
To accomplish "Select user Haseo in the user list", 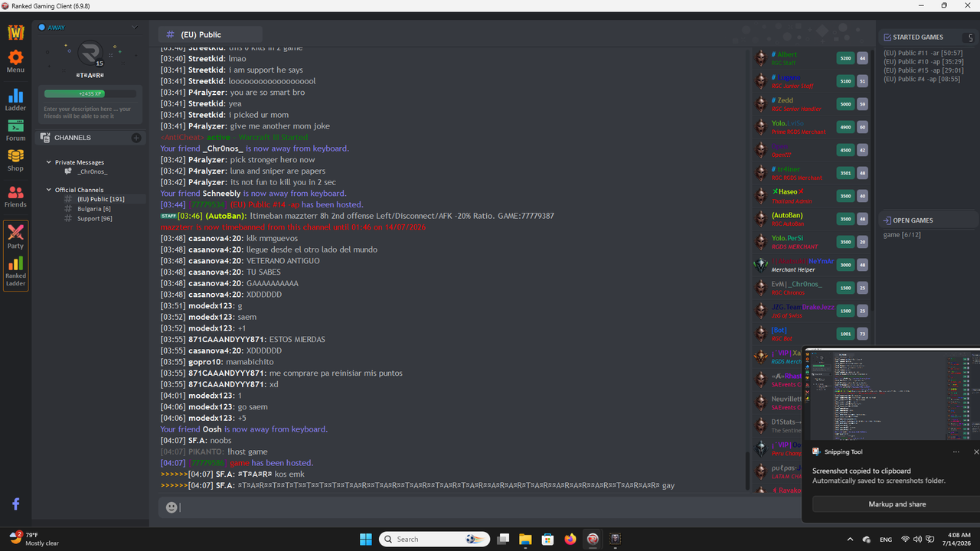I will tap(788, 192).
